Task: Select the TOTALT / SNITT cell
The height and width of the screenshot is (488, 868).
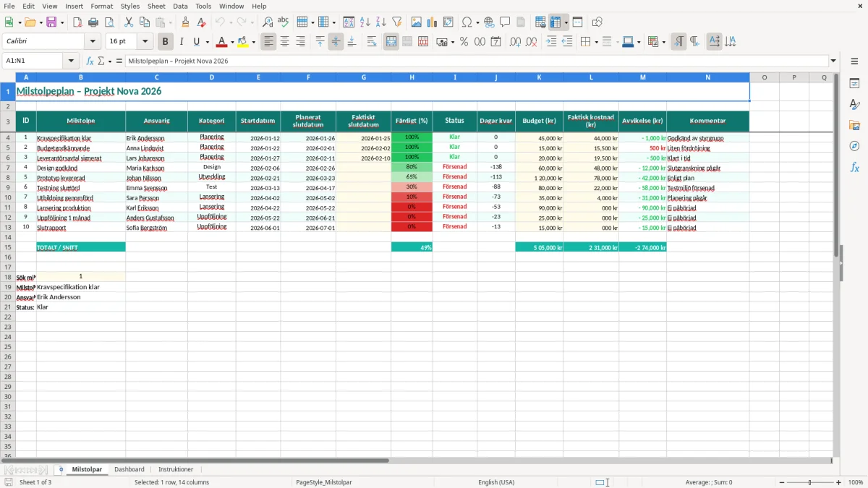Action: (81, 247)
